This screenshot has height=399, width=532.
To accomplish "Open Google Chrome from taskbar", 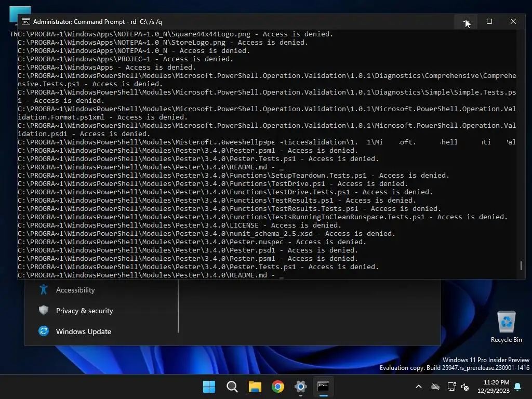I will click(278, 387).
